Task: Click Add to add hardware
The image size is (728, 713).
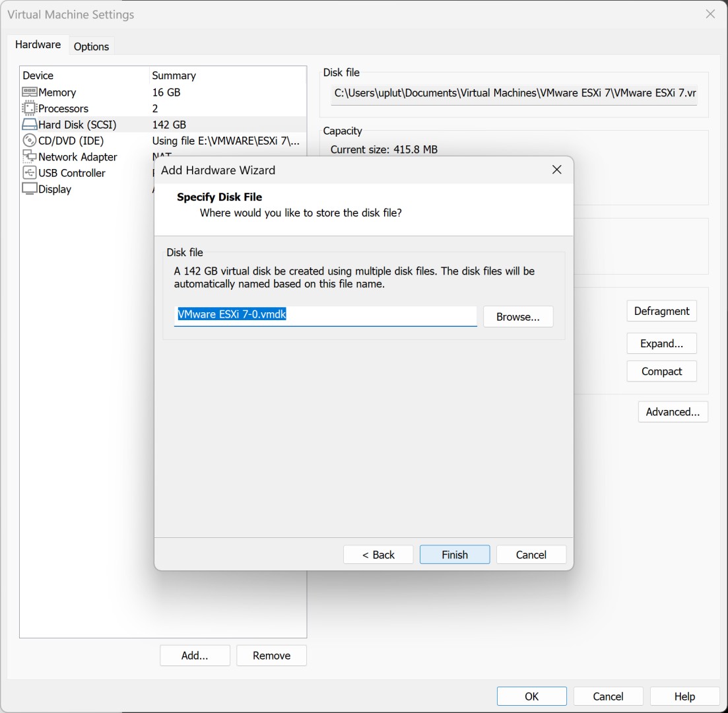Action: [195, 656]
